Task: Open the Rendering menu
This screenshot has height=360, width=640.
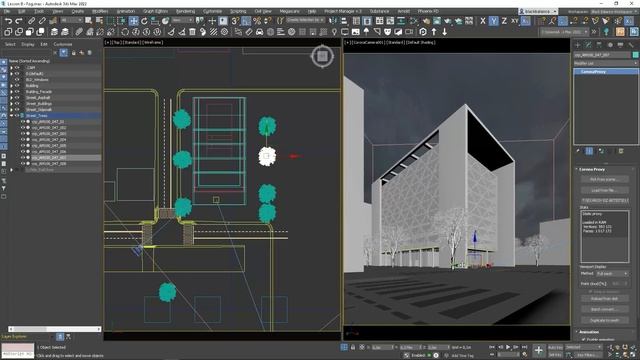Action: [x=185, y=11]
